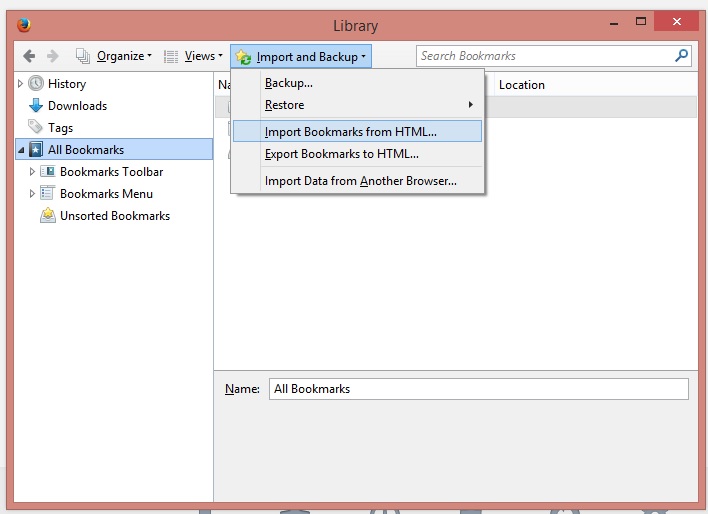
Task: Click the Bookmarks Toolbar folder icon
Action: [x=48, y=171]
